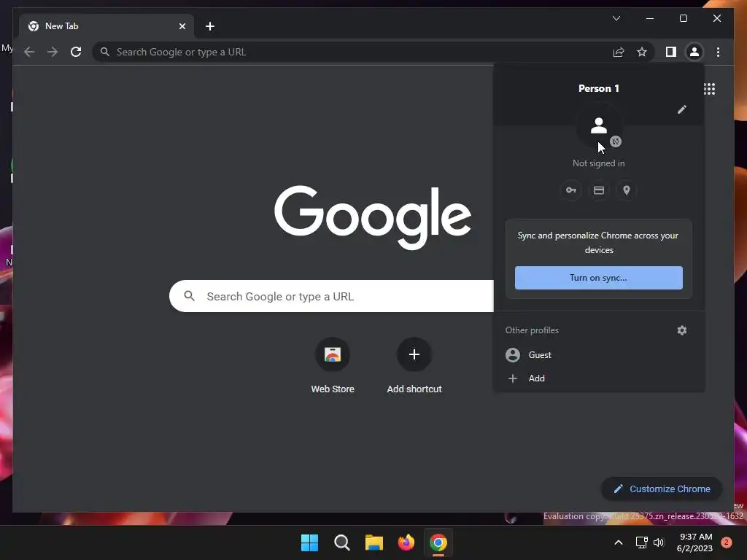Click the Other profiles heading
The height and width of the screenshot is (560, 747).
[x=532, y=330]
